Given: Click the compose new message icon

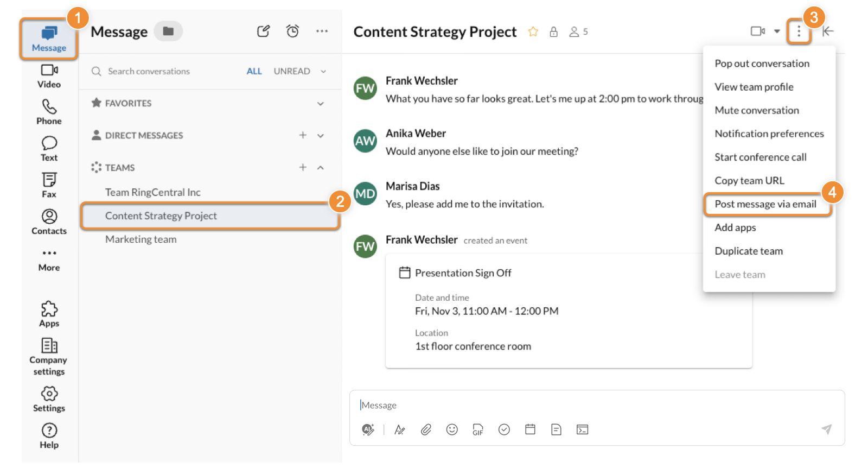Looking at the screenshot, I should [x=263, y=31].
